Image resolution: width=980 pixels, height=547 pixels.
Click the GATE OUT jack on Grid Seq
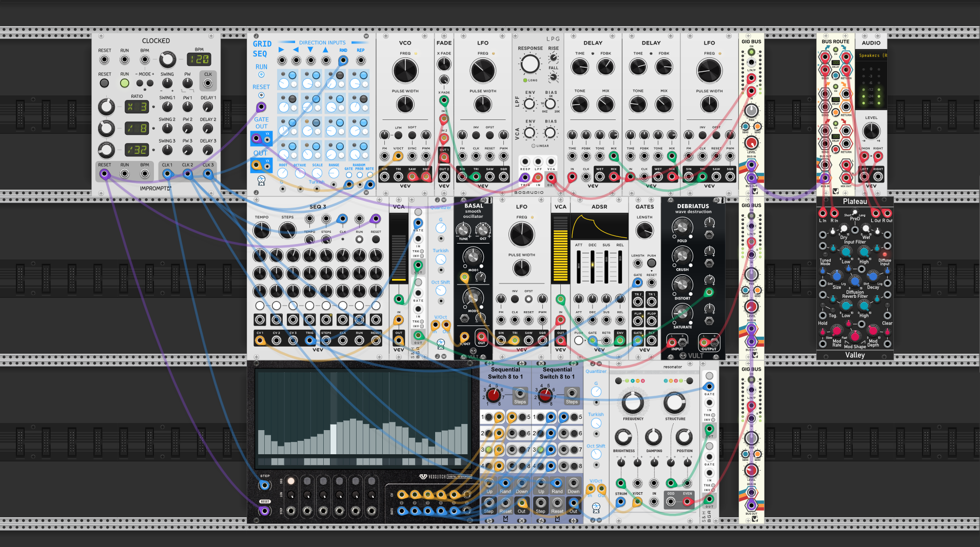pyautogui.click(x=256, y=138)
